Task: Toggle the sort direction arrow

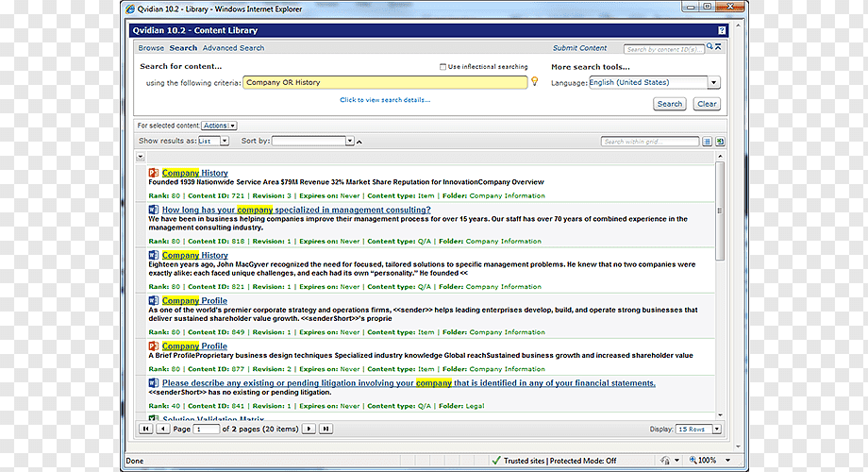Action: tap(359, 142)
